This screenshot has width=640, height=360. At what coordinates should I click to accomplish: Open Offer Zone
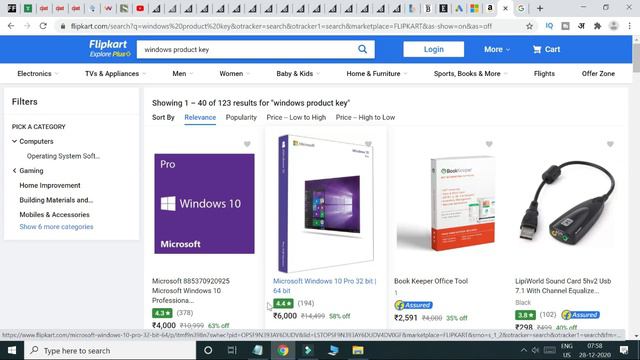tap(598, 74)
